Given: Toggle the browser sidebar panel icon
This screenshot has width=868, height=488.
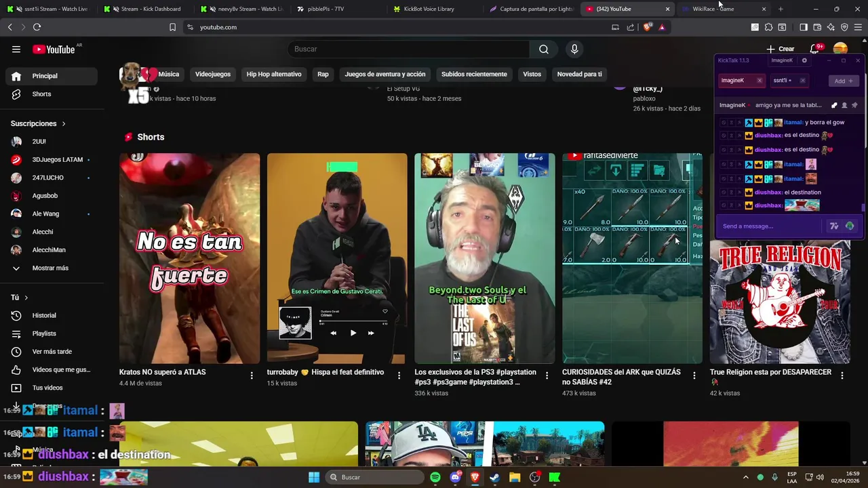Looking at the screenshot, I should coord(804,27).
